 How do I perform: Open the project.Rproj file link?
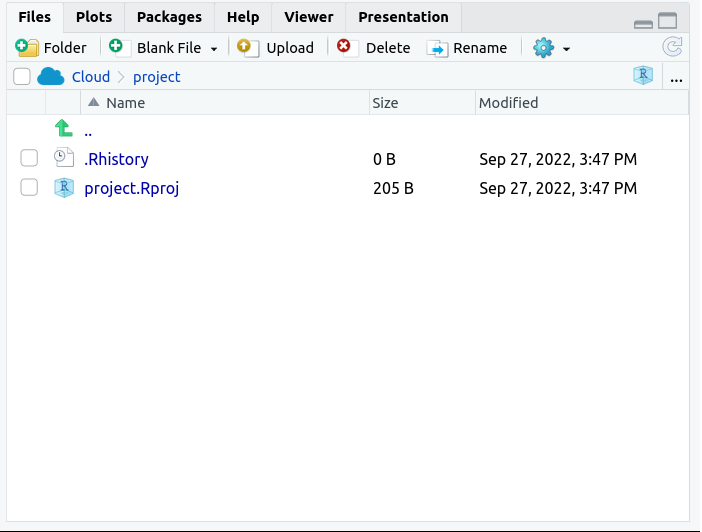pyautogui.click(x=131, y=188)
